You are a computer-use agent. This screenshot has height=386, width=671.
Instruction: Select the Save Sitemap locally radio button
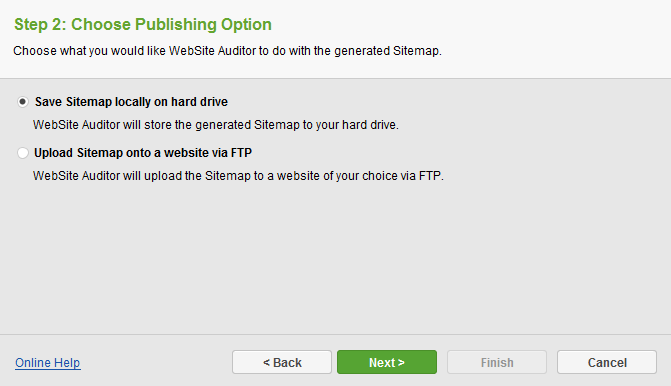23,102
